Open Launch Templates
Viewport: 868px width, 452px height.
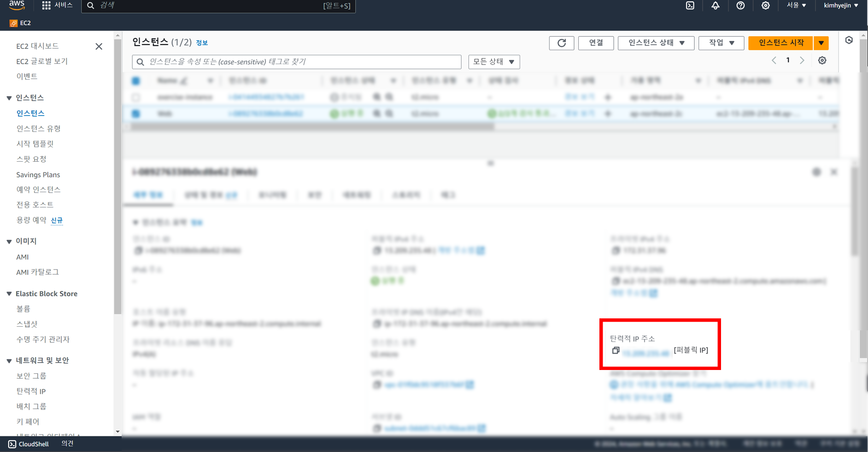click(x=35, y=144)
